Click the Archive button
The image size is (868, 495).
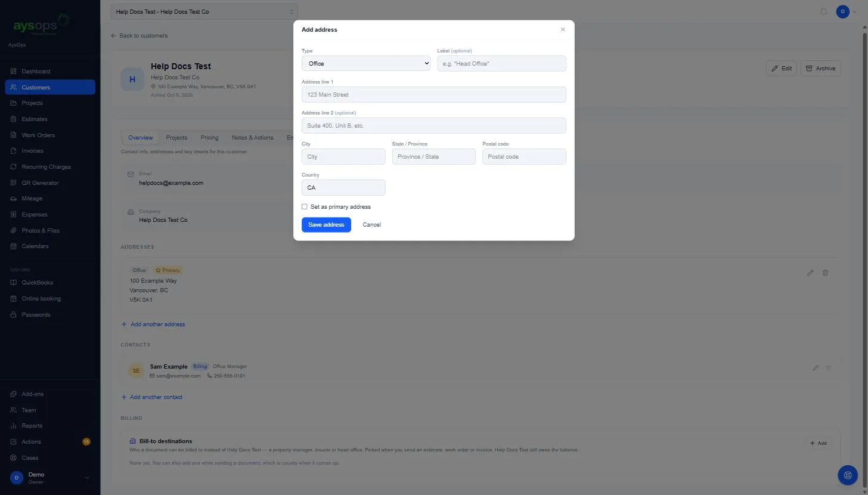[x=820, y=69]
